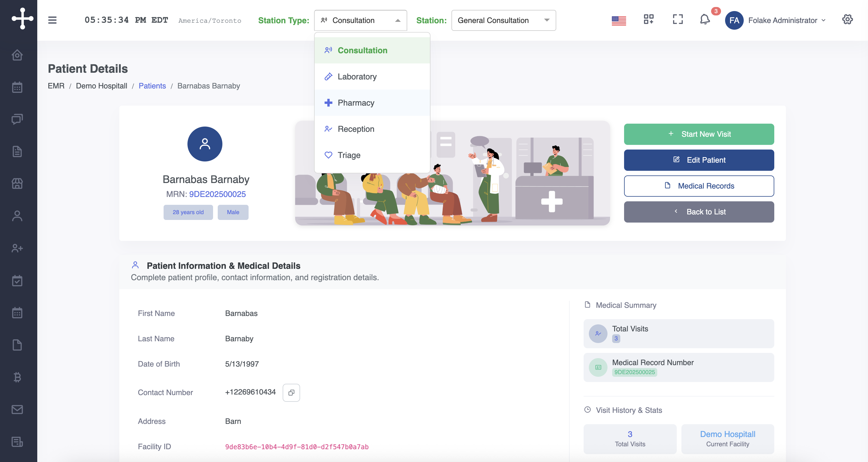Open the mail icon in sidebar

(x=17, y=409)
